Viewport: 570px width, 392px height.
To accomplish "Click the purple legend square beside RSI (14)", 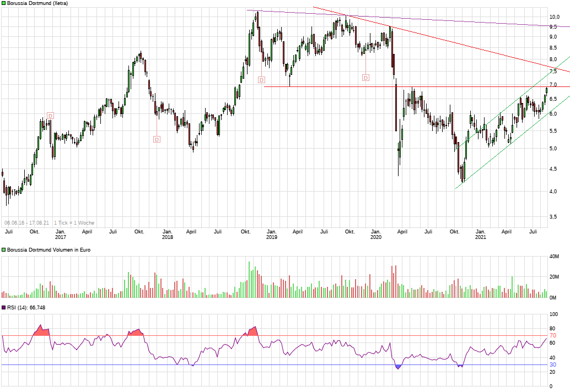I will coord(4,307).
